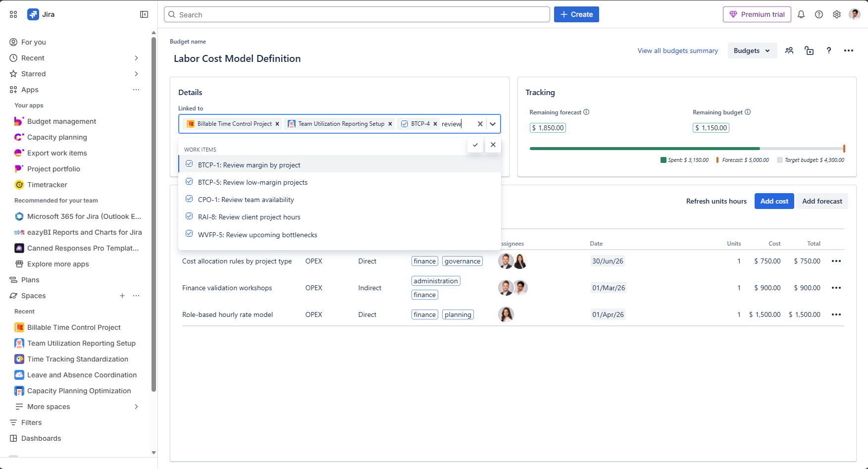Open Apps section
868x469 pixels.
(x=30, y=90)
